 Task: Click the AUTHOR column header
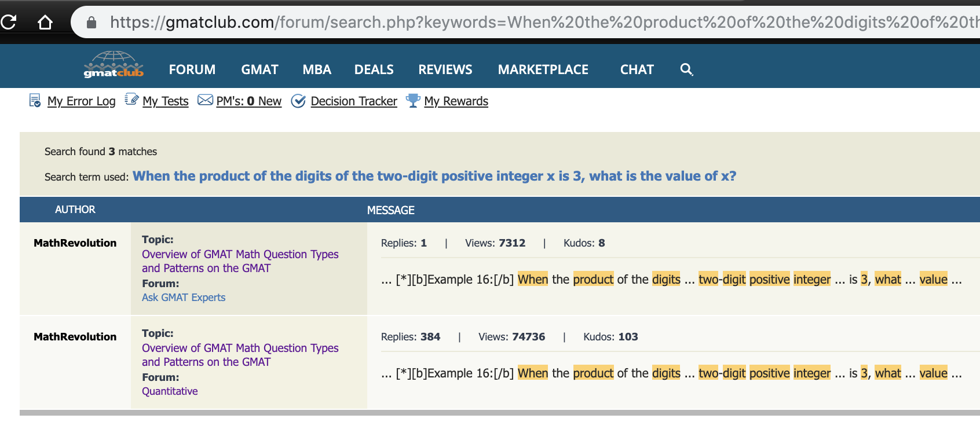pos(75,210)
